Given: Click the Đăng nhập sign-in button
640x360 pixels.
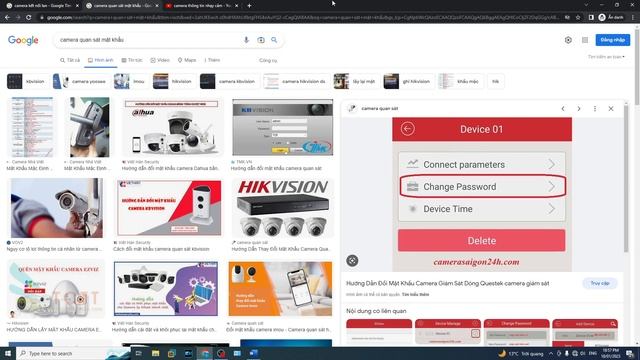Looking at the screenshot, I should click(613, 40).
